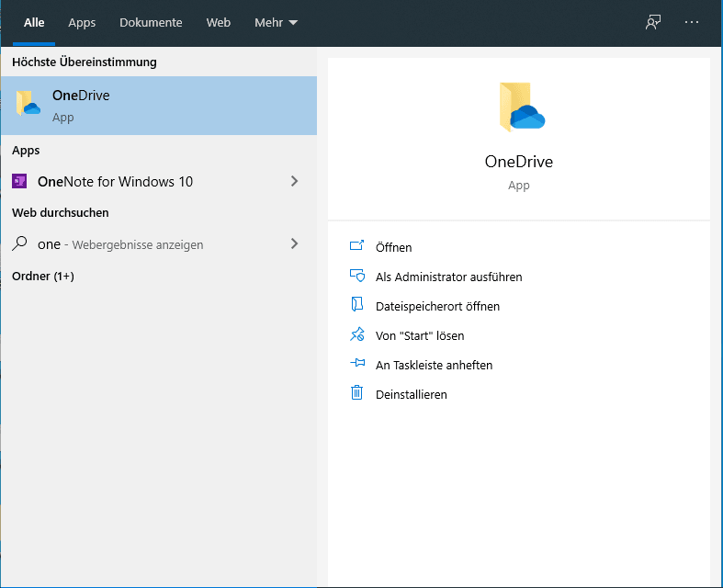Open the three-dots options menu

pos(692,22)
